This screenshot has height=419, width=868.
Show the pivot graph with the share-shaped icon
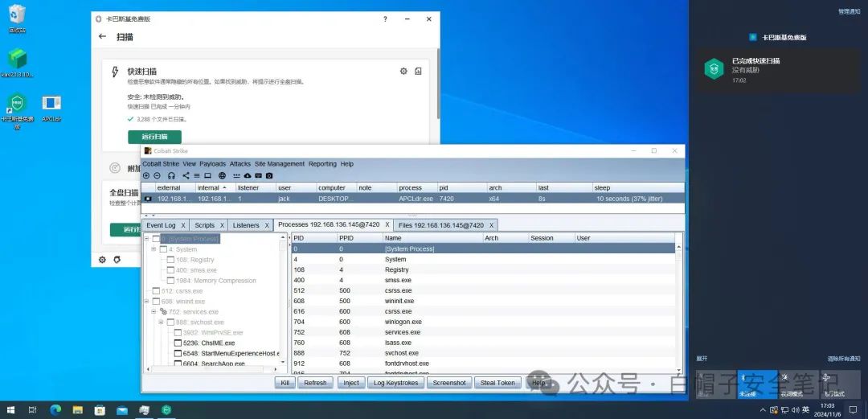pyautogui.click(x=186, y=175)
